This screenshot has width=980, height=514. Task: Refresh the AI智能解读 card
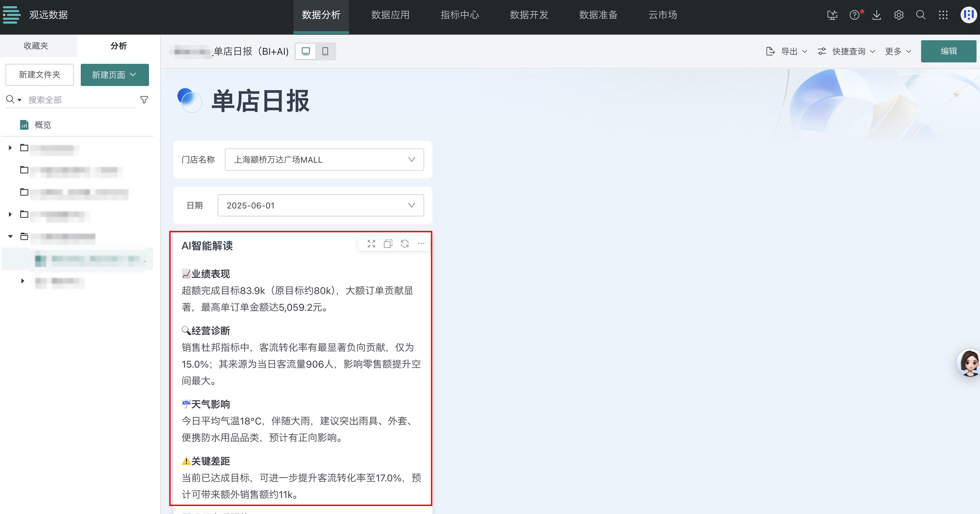point(405,244)
